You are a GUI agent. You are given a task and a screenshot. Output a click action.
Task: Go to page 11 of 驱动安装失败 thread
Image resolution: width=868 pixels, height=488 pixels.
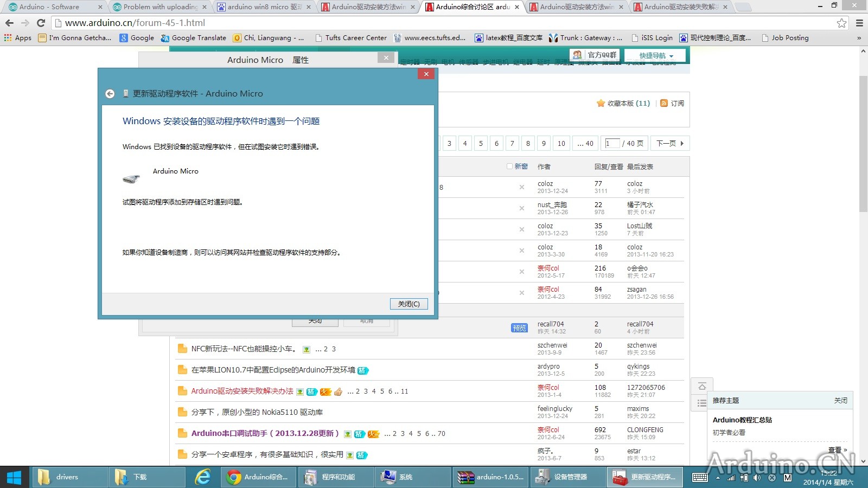(405, 391)
